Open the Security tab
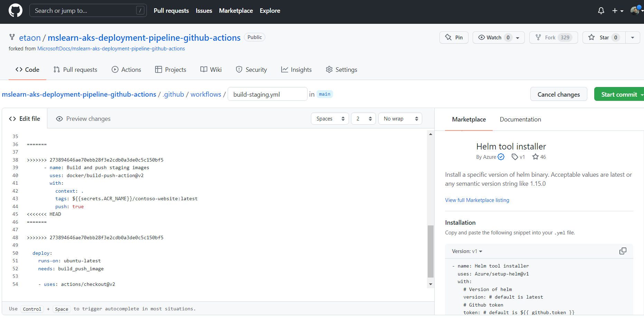 coord(251,70)
